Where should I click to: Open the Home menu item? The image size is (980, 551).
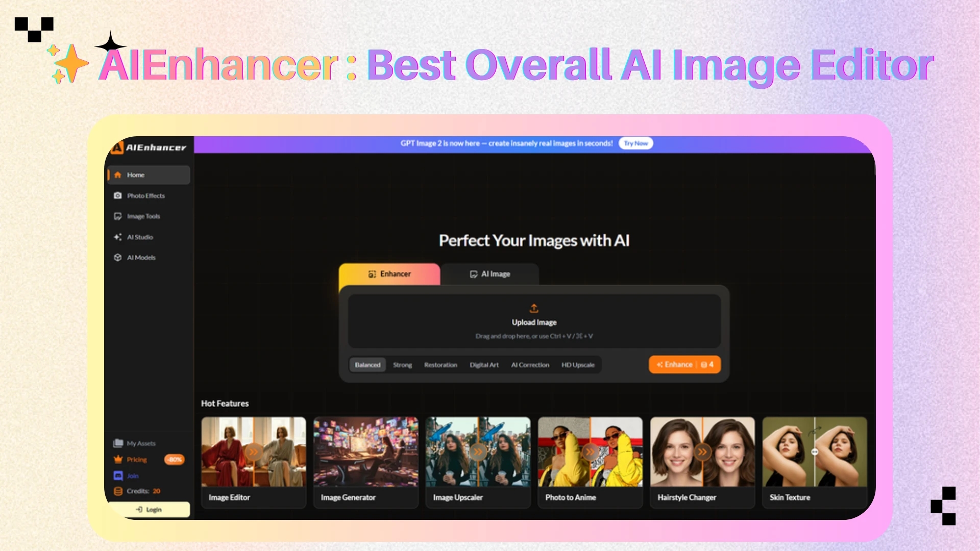click(149, 175)
